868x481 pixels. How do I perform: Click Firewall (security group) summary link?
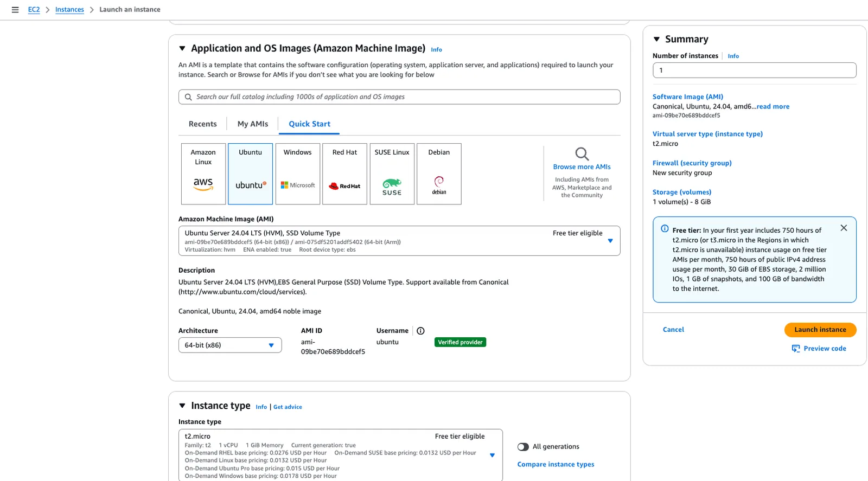click(692, 163)
